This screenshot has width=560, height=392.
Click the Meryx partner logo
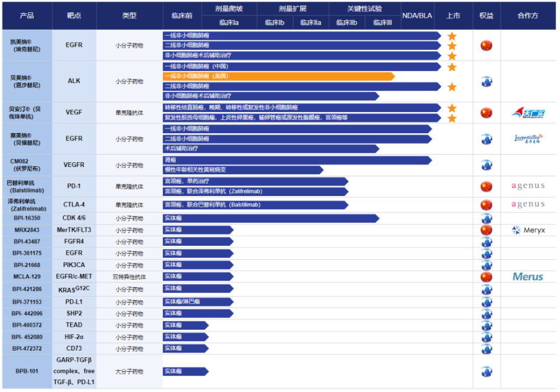[527, 230]
